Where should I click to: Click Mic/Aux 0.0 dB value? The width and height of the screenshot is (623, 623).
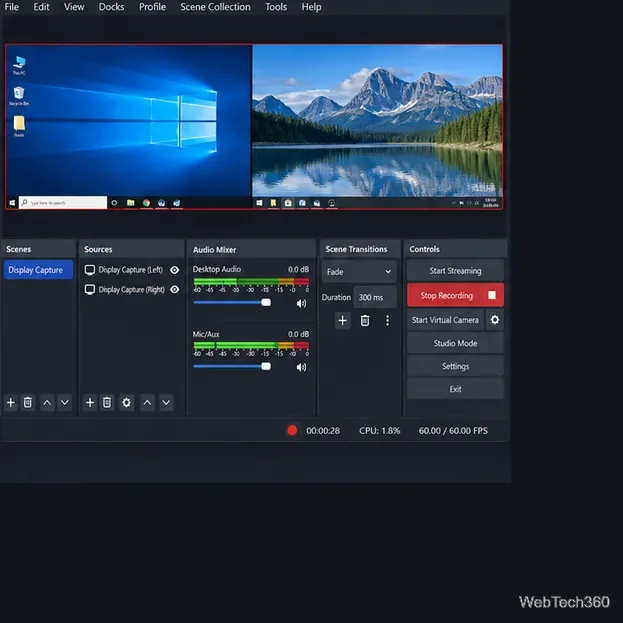tap(298, 334)
